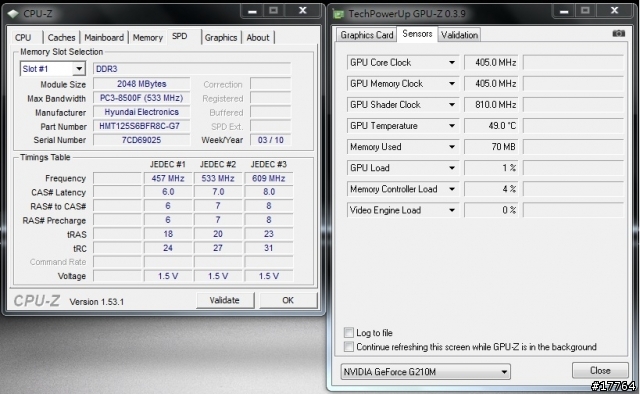Expand the Memory Used sensor dropdown
Screen dimensions: 640x394
452,147
